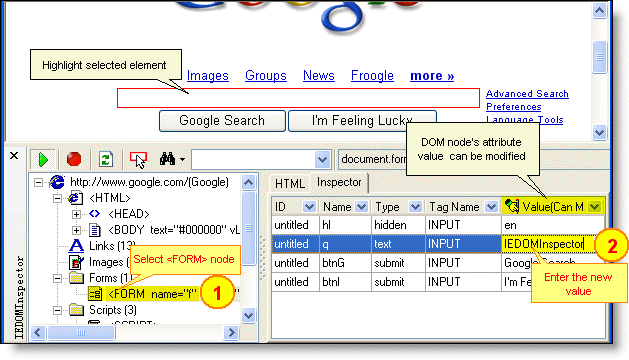
Task: Click the browser page vertical scrollbar thumb
Action: pos(599,57)
